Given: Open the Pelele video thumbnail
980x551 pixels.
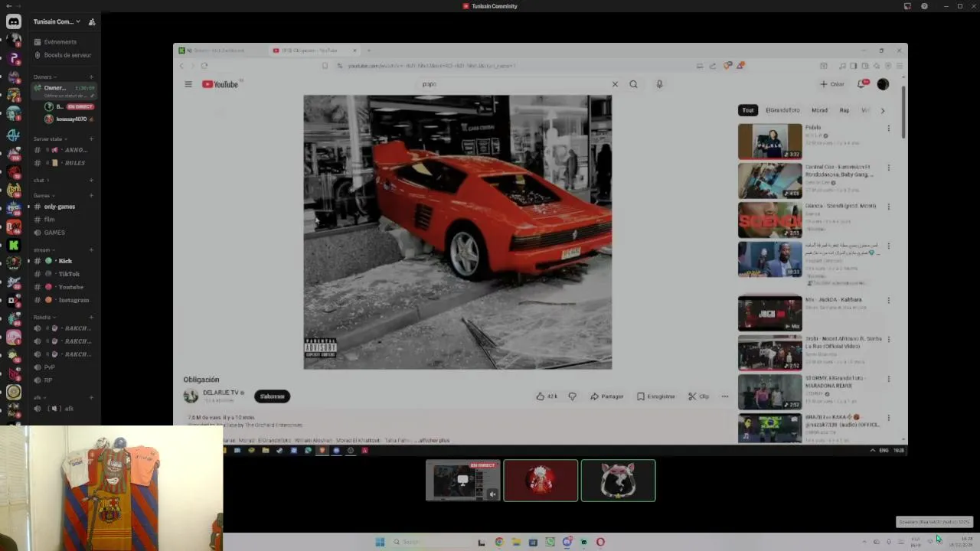Looking at the screenshot, I should click(x=769, y=142).
